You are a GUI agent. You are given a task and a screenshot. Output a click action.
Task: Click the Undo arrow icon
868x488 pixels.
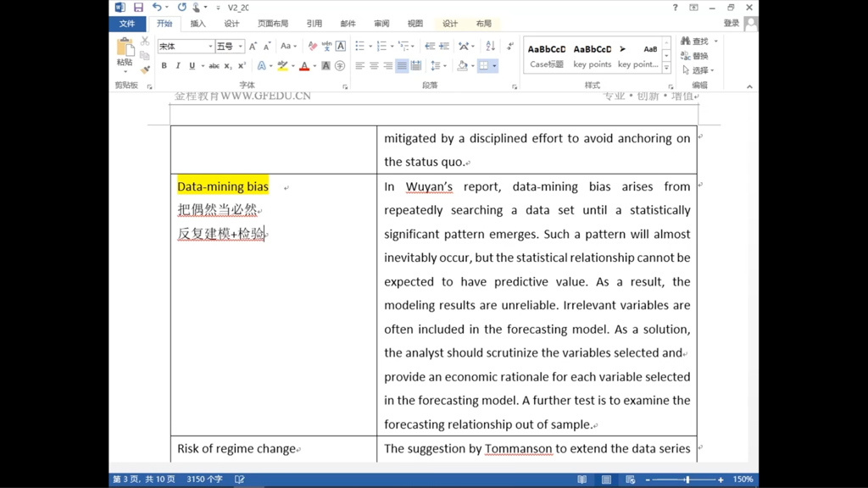(x=156, y=8)
